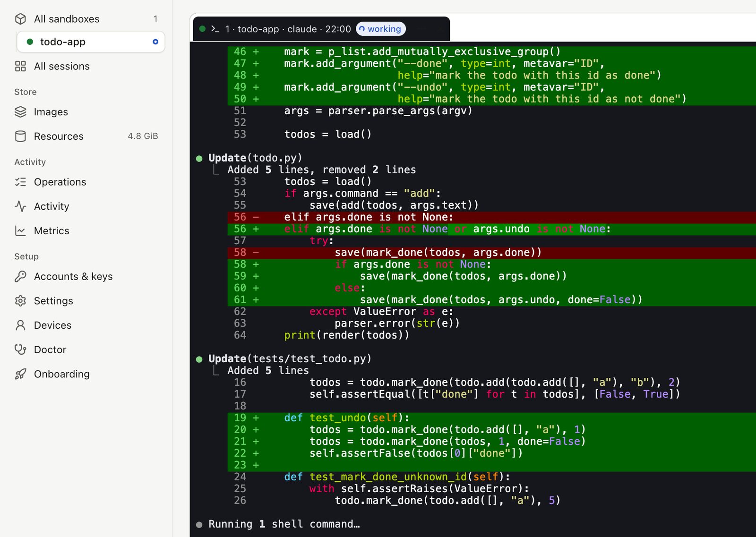
Task: Open the Resources page
Action: [x=86, y=136]
